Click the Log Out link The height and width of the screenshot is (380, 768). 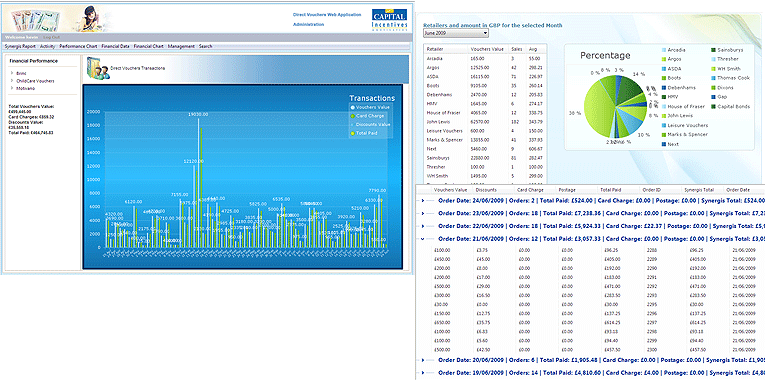coord(51,37)
